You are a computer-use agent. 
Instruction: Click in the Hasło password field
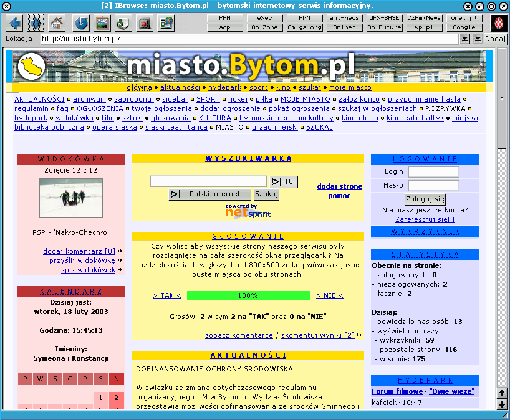pos(433,185)
